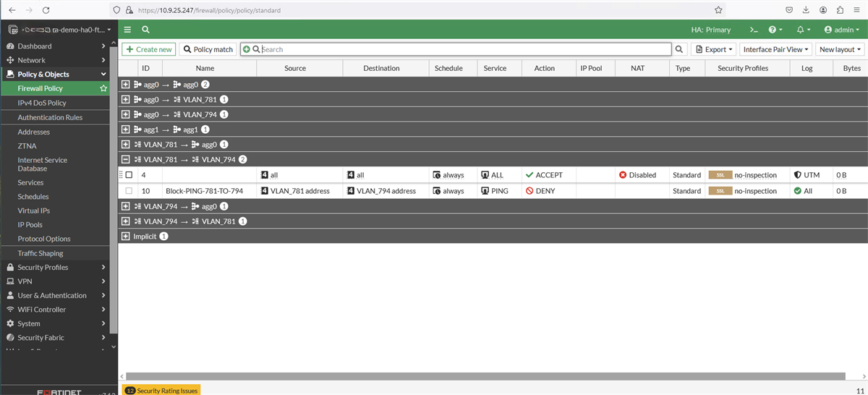
Task: Expand the agg1 → agg1 policy group
Action: 126,129
